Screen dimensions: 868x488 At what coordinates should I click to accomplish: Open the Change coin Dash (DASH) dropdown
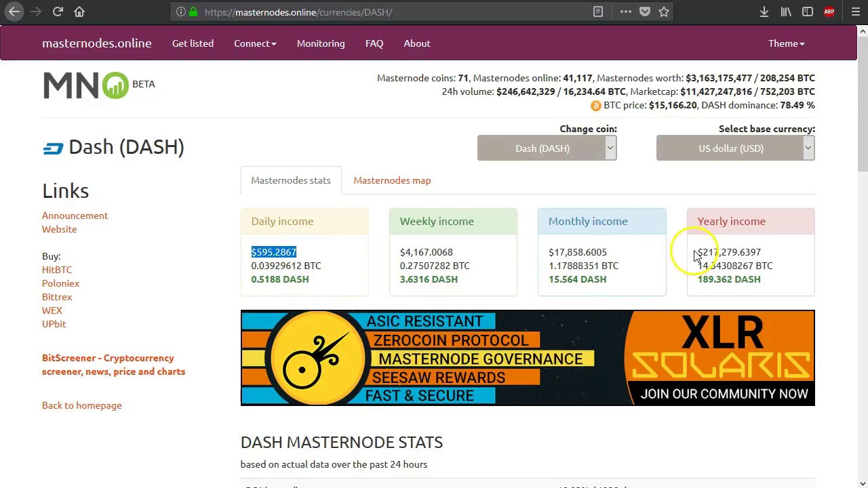pyautogui.click(x=547, y=148)
